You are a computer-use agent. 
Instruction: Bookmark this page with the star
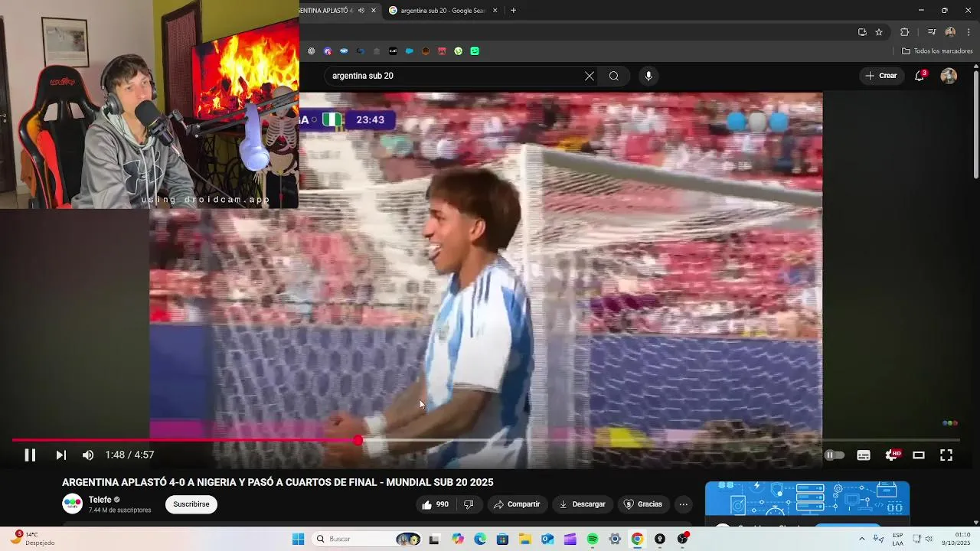pos(879,32)
